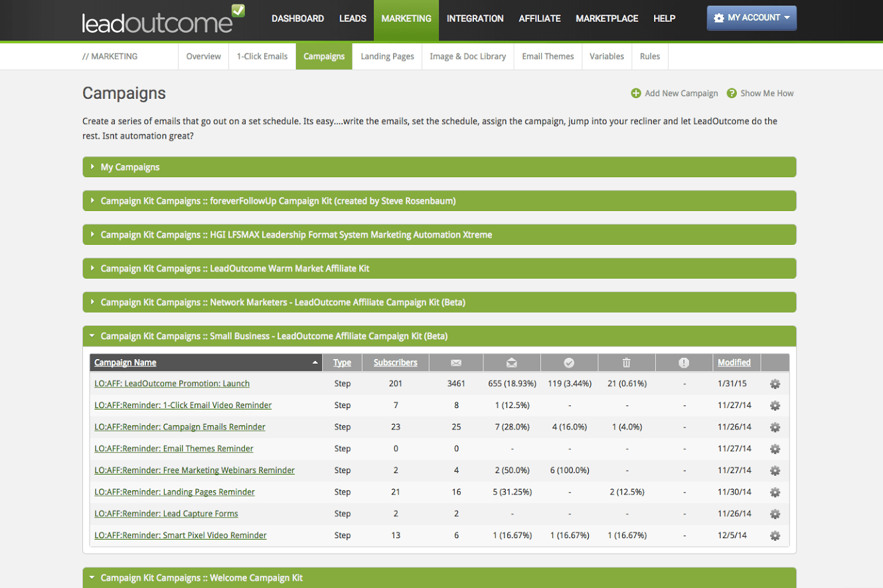Open the Smart Pixel Video Reminder campaign
883x588 pixels.
[x=181, y=536]
